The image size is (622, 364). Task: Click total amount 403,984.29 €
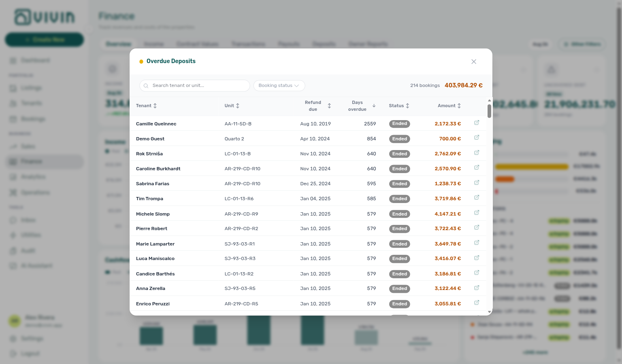click(x=464, y=85)
